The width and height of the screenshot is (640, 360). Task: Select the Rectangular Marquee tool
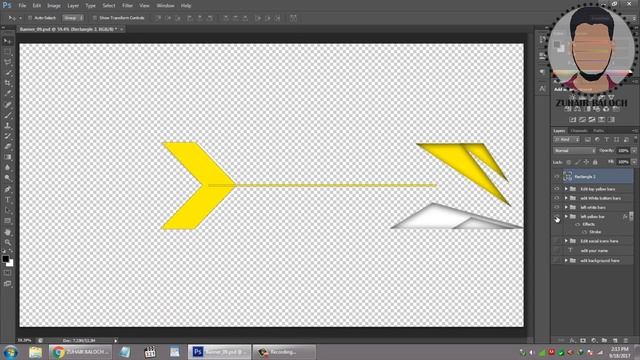coord(7,51)
